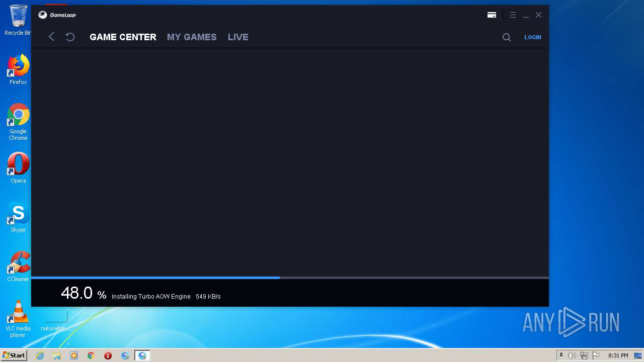This screenshot has width=644, height=362.
Task: Select the naturalfor... desktop file
Action: point(56,320)
